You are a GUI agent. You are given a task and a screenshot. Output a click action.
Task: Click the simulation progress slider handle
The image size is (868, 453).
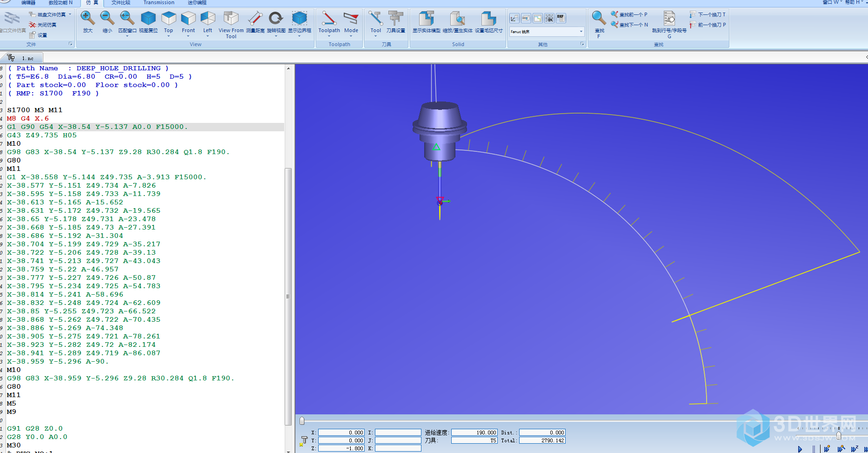coord(302,421)
